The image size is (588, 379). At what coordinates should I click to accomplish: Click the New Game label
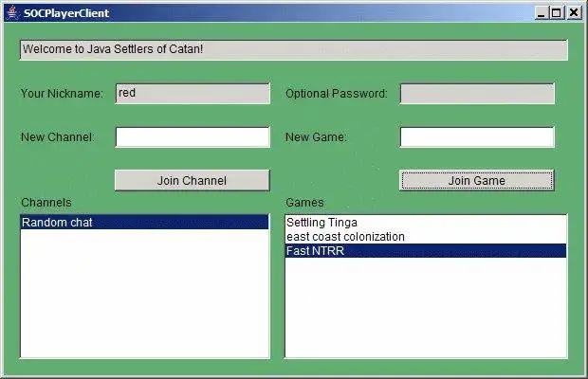pos(316,137)
